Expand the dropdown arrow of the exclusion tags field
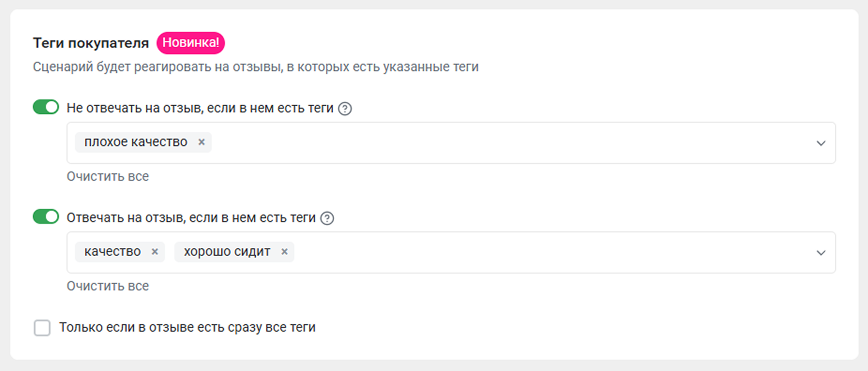Screen dimensions: 868x371 (x=821, y=143)
